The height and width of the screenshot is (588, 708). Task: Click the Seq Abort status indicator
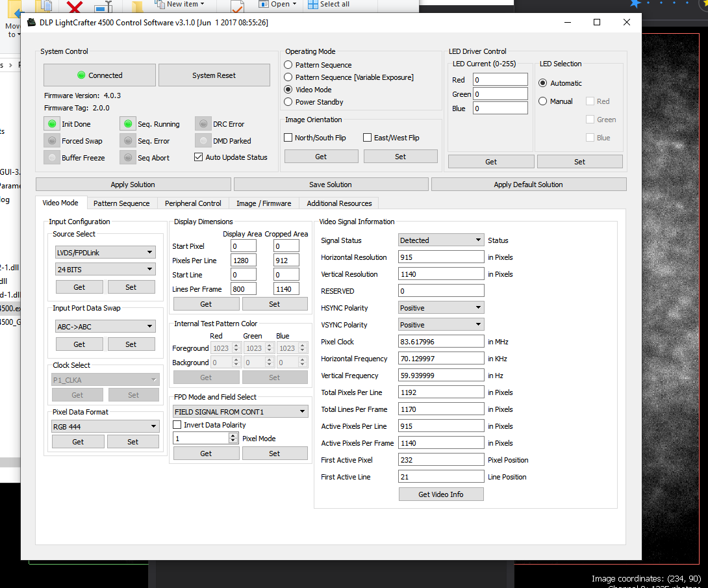tap(128, 157)
